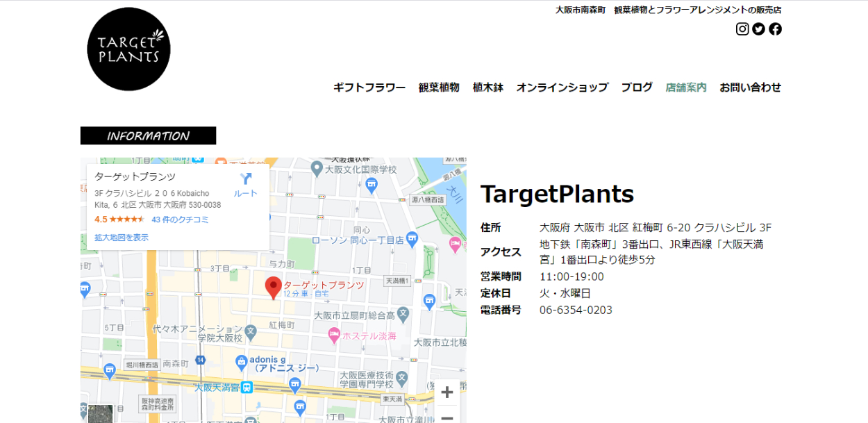The height and width of the screenshot is (423, 868).
Task: Open the 植木鉢 menu item
Action: pos(487,88)
